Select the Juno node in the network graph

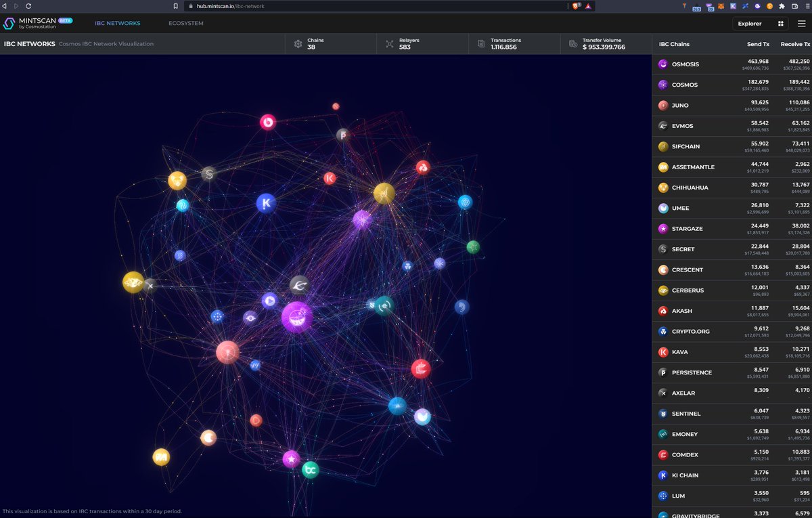227,352
